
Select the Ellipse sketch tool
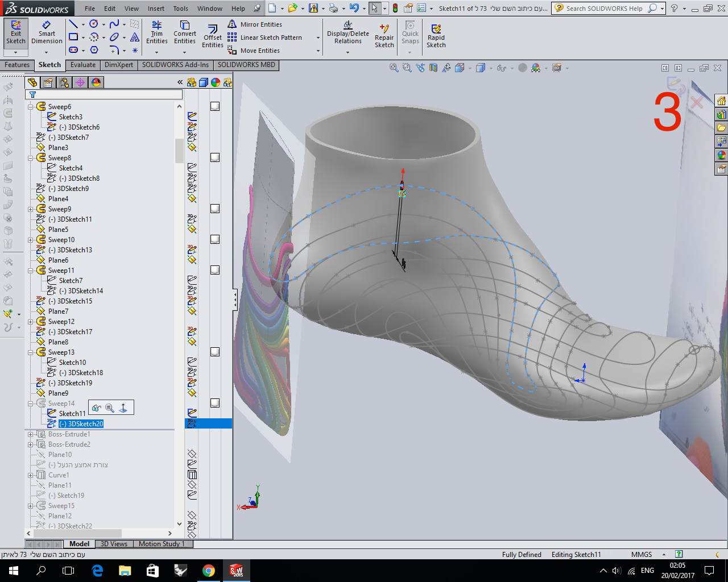(x=114, y=37)
